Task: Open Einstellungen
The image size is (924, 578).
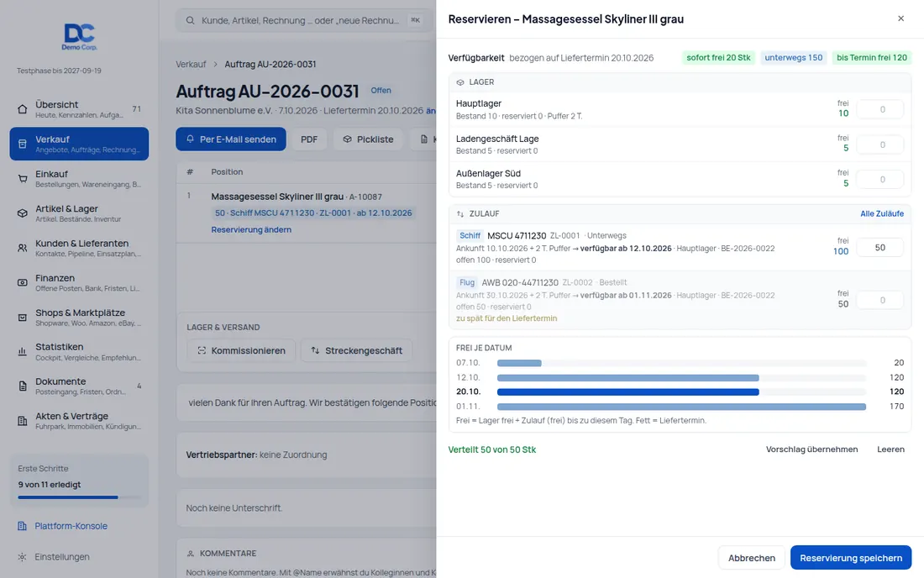Action: [62, 557]
